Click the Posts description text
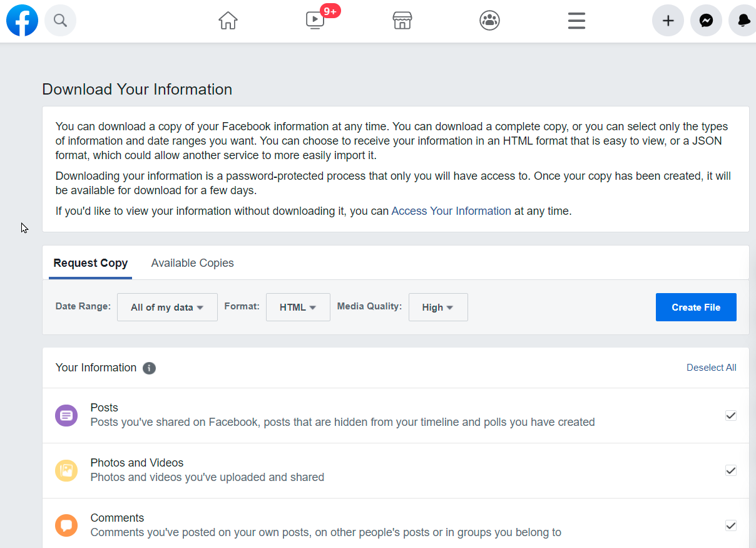The height and width of the screenshot is (548, 756). point(342,422)
